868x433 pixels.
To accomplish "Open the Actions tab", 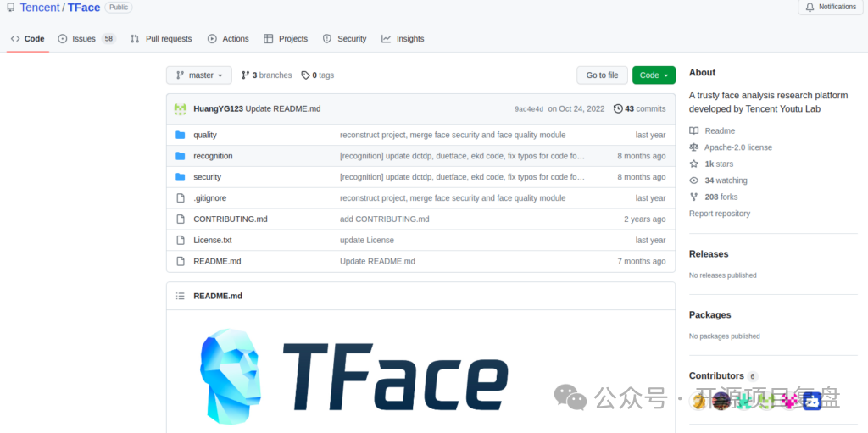I will click(228, 39).
